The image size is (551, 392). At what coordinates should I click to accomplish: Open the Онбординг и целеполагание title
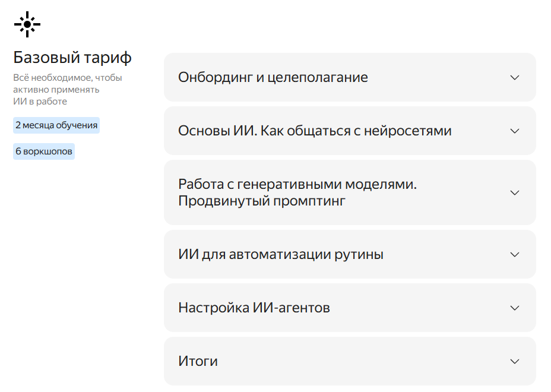[273, 77]
